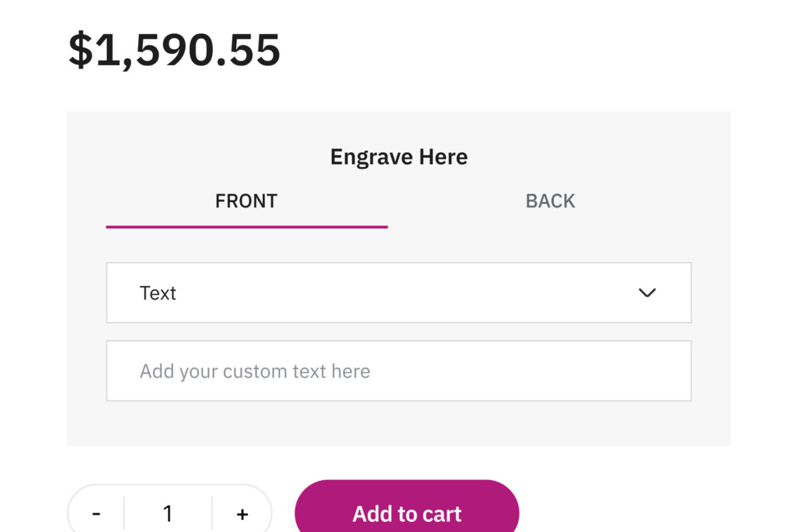
Task: Open the Text engraving type dropdown
Action: click(x=398, y=293)
